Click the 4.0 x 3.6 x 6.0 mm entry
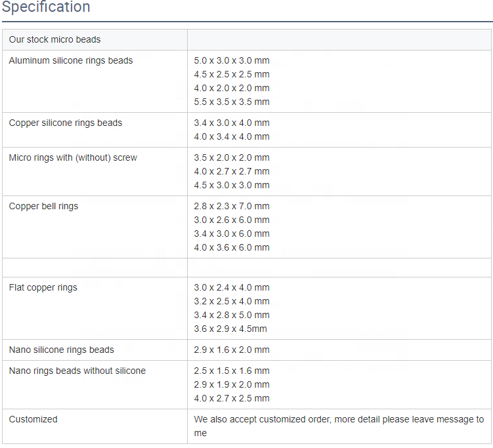This screenshot has height=448, width=493. point(232,247)
